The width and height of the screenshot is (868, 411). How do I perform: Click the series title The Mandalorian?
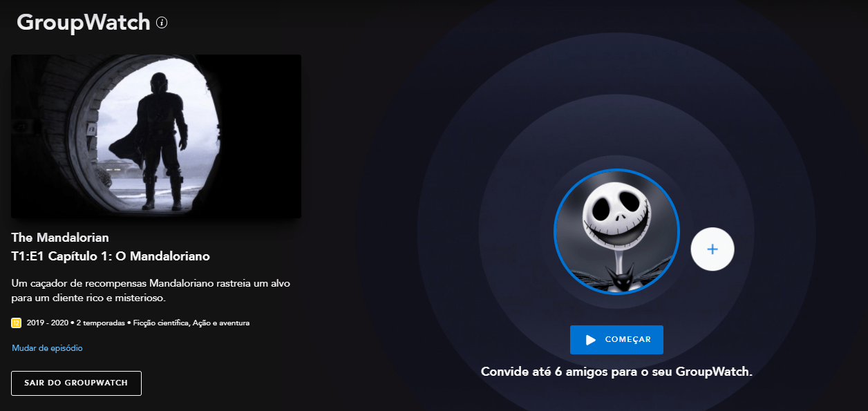point(60,238)
